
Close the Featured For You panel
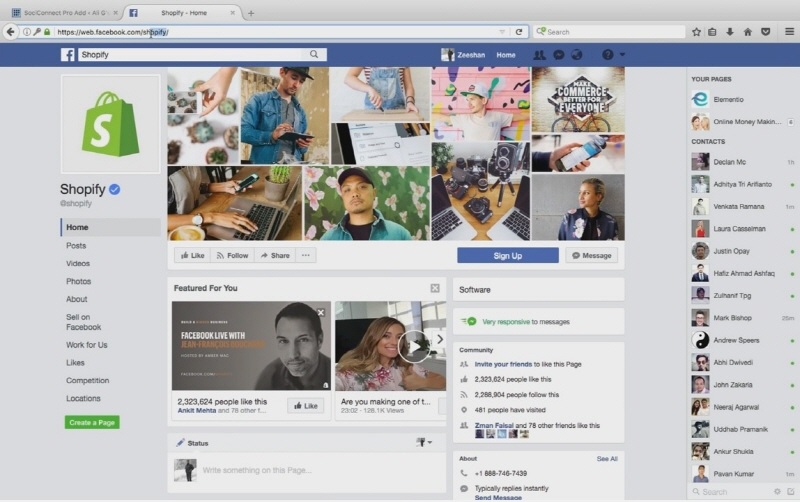coord(435,288)
